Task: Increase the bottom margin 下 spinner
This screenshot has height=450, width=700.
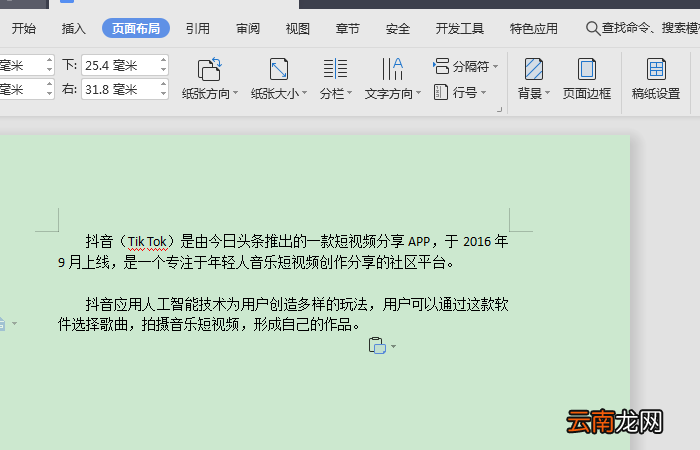Action: point(163,60)
